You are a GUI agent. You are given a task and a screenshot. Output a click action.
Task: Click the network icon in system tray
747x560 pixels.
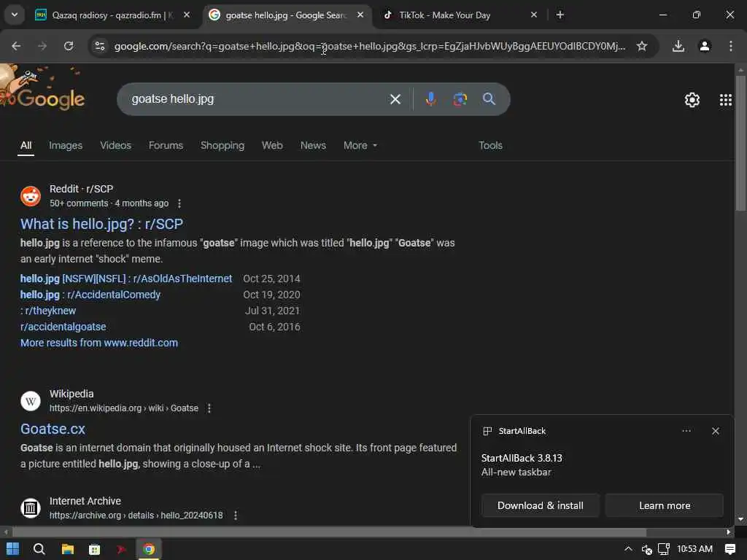click(664, 549)
